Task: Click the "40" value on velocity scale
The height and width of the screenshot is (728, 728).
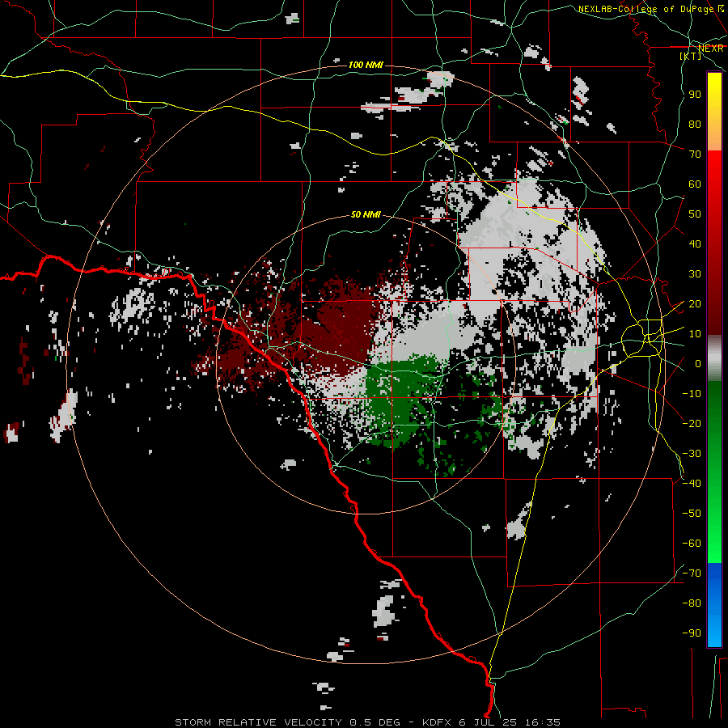Action: pyautogui.click(x=695, y=244)
